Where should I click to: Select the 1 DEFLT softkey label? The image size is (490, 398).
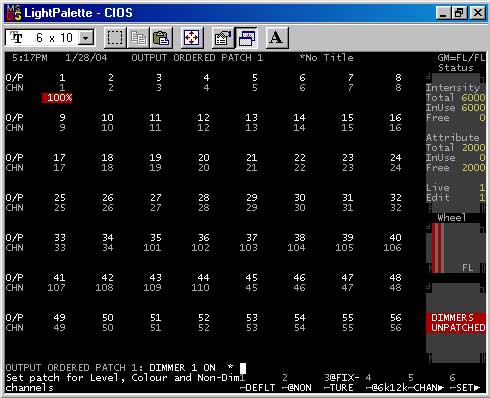(257, 383)
